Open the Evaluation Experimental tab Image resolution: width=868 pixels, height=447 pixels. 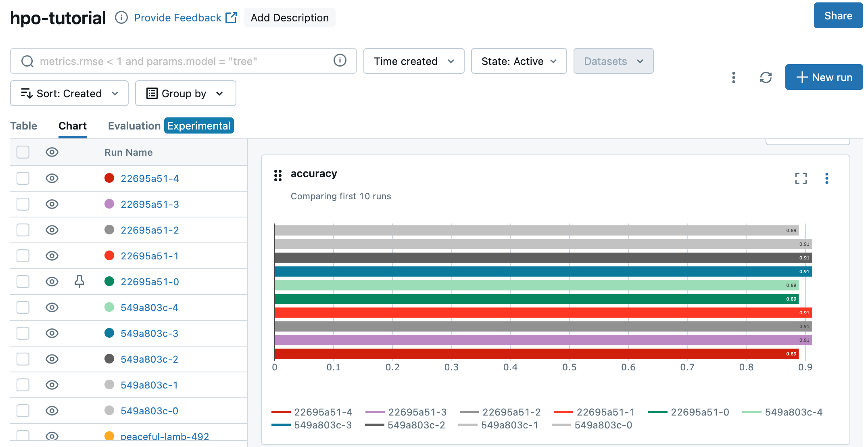[171, 126]
